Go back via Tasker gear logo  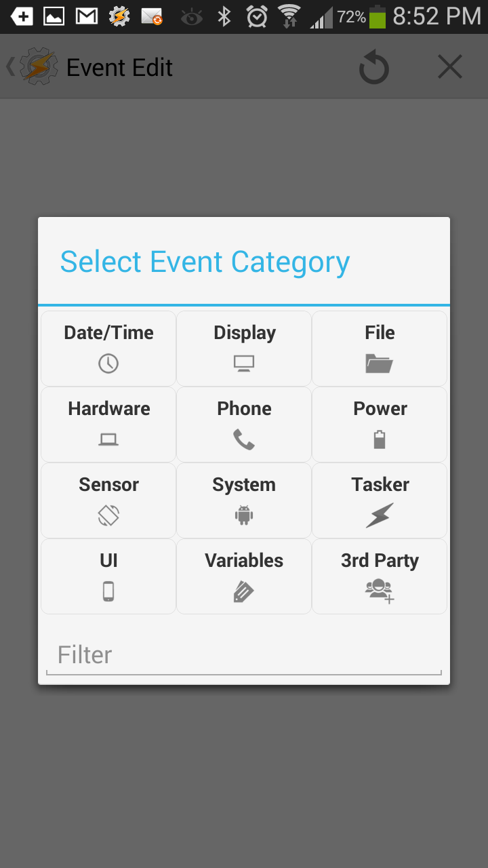click(x=34, y=66)
